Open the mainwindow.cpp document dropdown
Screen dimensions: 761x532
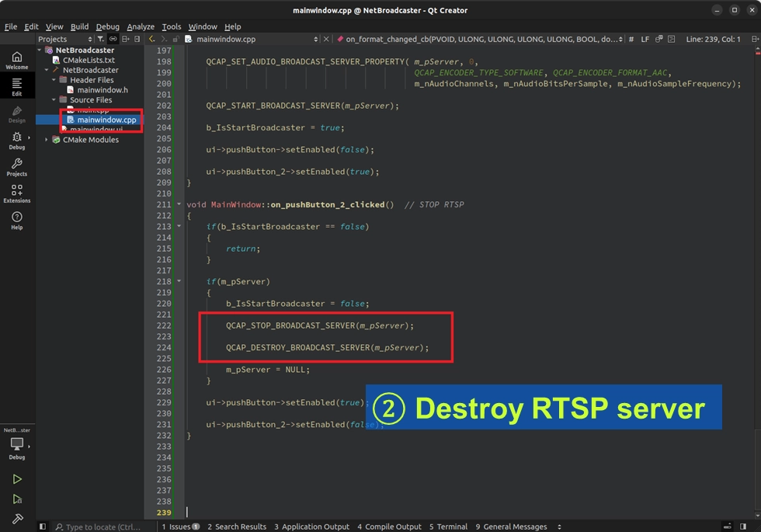(x=252, y=40)
